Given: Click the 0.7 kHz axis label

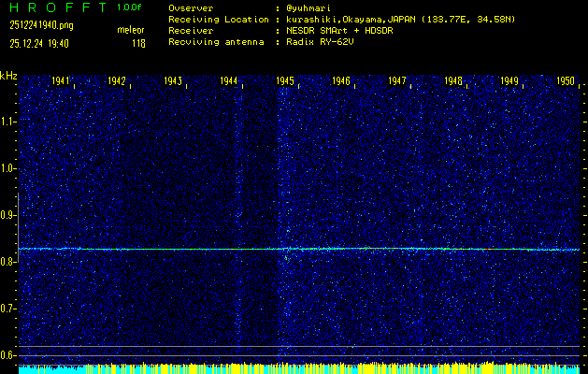Looking at the screenshot, I should [x=8, y=309].
